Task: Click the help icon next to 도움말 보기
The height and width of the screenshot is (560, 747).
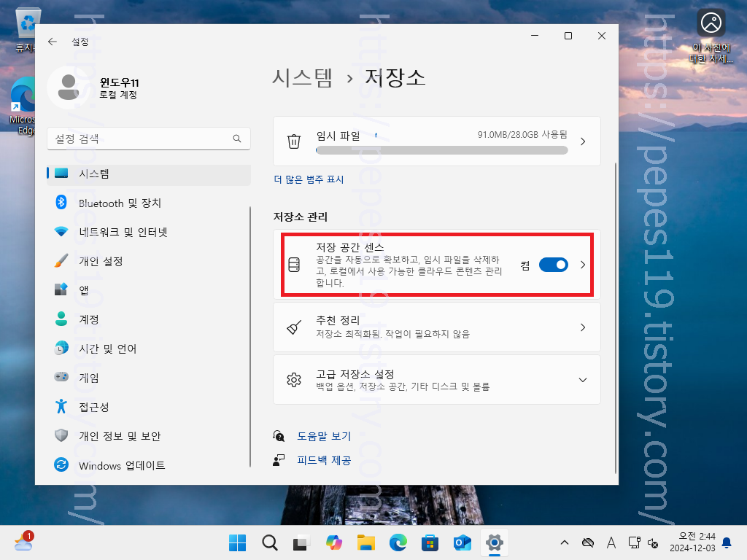Action: (279, 436)
